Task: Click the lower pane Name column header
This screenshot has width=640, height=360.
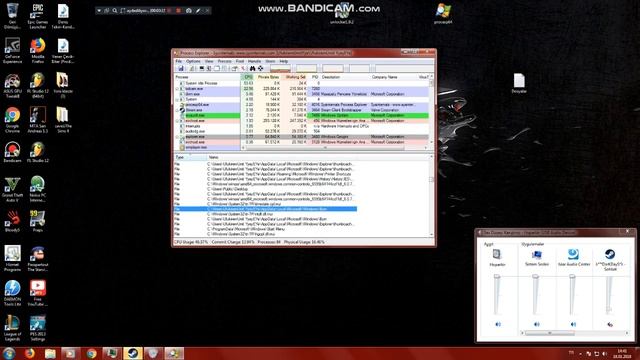Action: (x=318, y=157)
